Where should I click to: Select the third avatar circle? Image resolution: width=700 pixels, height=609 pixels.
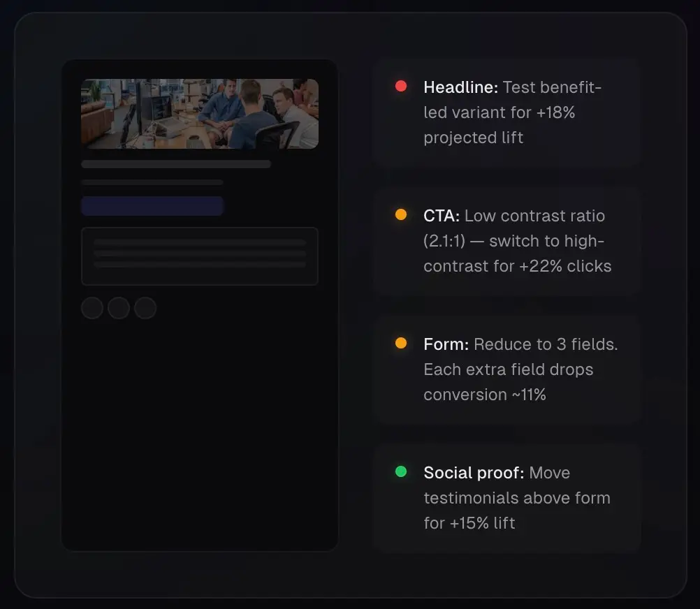[x=145, y=307]
